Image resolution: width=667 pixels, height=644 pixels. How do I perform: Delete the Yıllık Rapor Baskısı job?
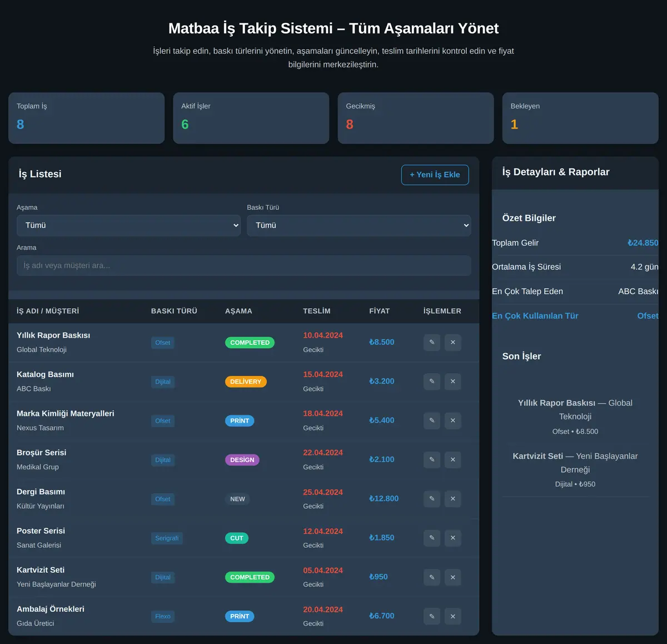tap(453, 343)
